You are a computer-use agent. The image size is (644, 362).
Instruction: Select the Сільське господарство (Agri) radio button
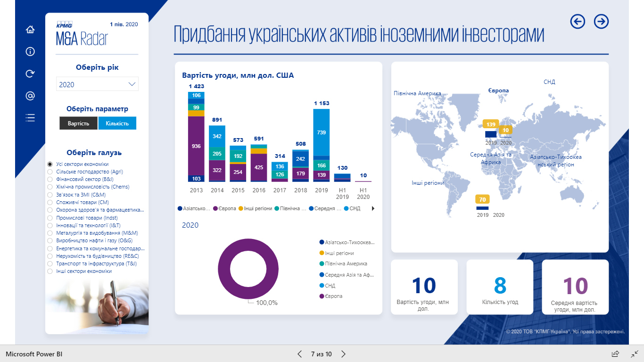50,172
